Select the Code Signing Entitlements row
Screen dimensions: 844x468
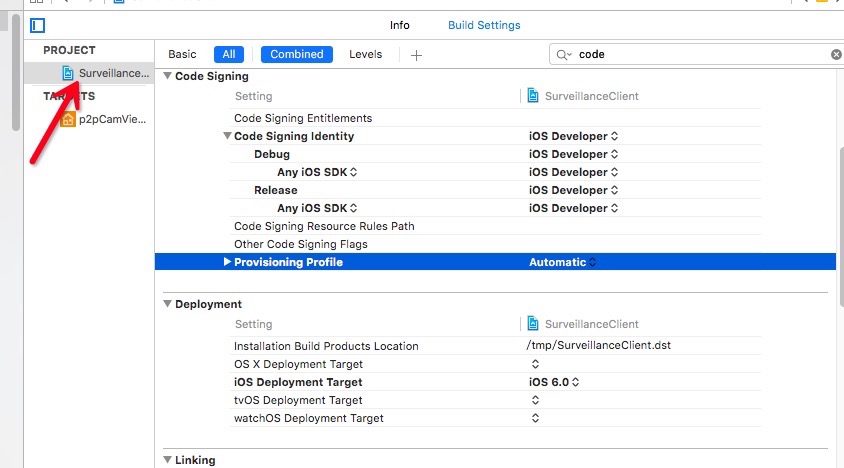click(x=495, y=118)
